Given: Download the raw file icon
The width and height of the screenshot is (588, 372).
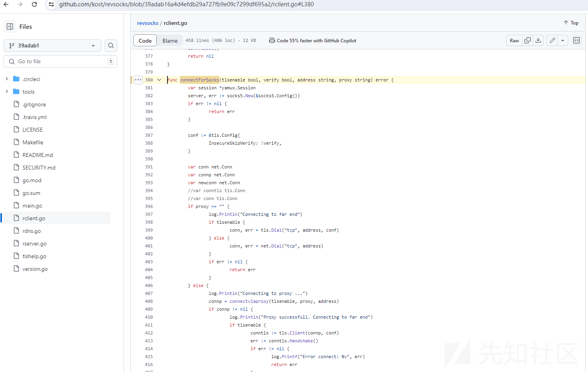Looking at the screenshot, I should tap(538, 40).
